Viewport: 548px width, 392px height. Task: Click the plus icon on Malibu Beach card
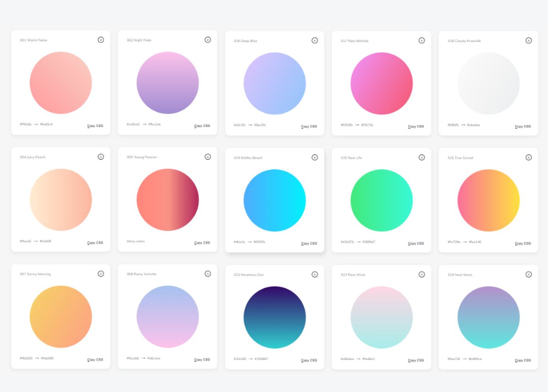[x=315, y=157]
